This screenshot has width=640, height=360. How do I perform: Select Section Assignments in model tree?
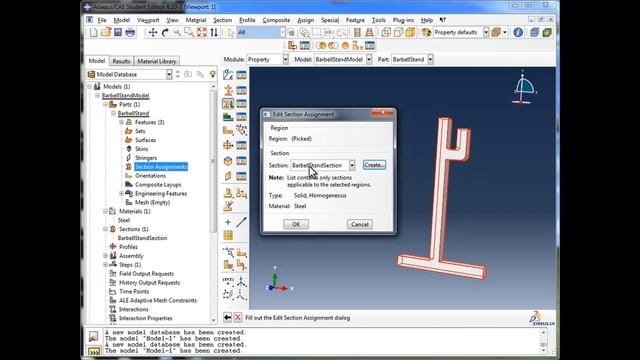click(161, 167)
